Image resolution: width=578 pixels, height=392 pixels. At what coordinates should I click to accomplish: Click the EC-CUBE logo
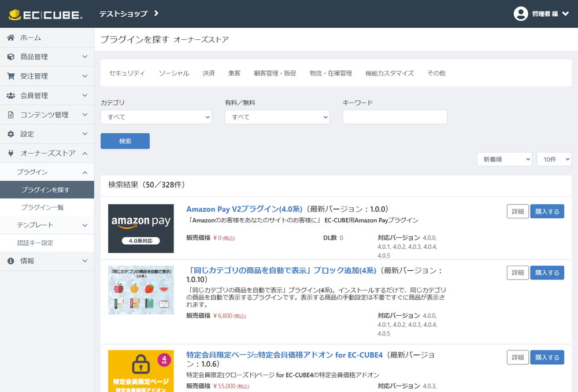pyautogui.click(x=45, y=15)
